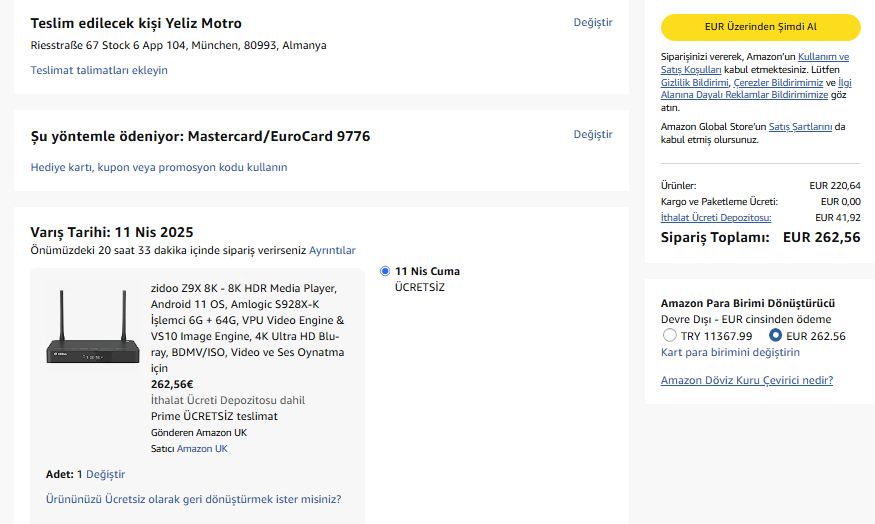Click 'Prime ÜCRETSİZ teslimat' text
This screenshot has height=524, width=875.
pyautogui.click(x=214, y=416)
